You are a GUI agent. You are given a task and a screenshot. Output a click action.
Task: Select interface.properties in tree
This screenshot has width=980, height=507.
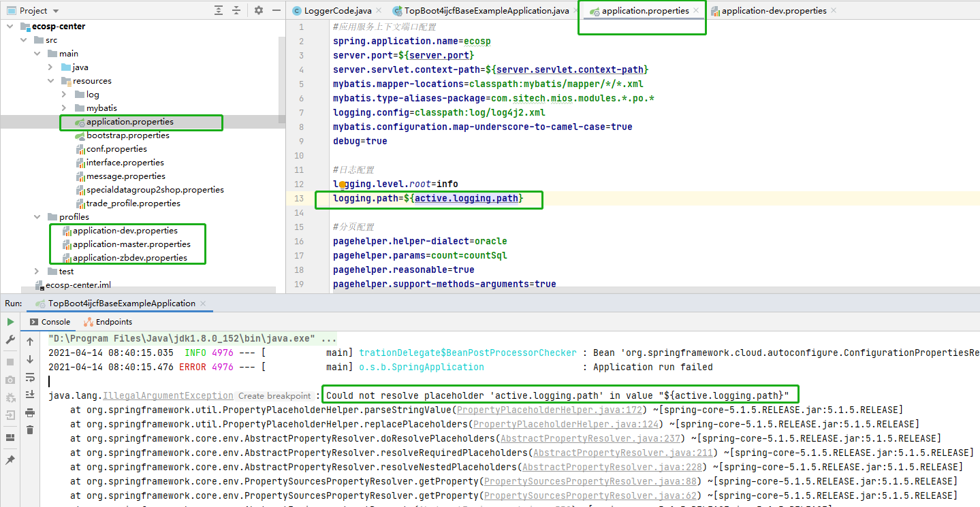125,163
